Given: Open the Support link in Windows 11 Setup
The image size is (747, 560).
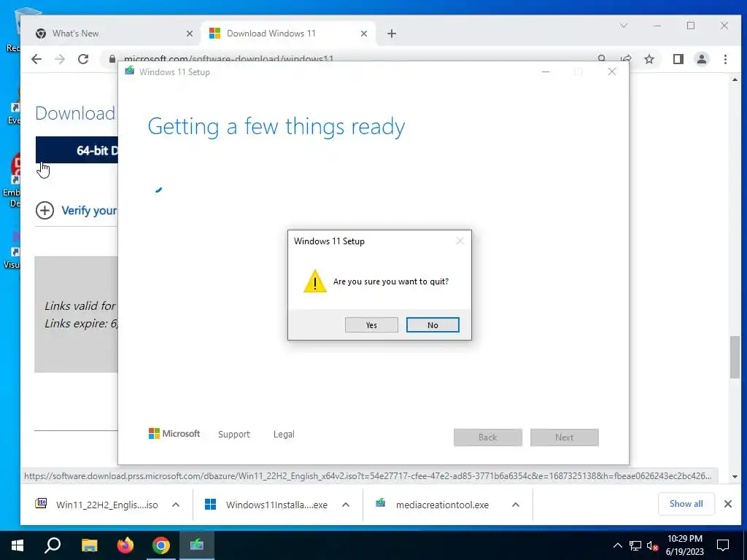Looking at the screenshot, I should (234, 435).
